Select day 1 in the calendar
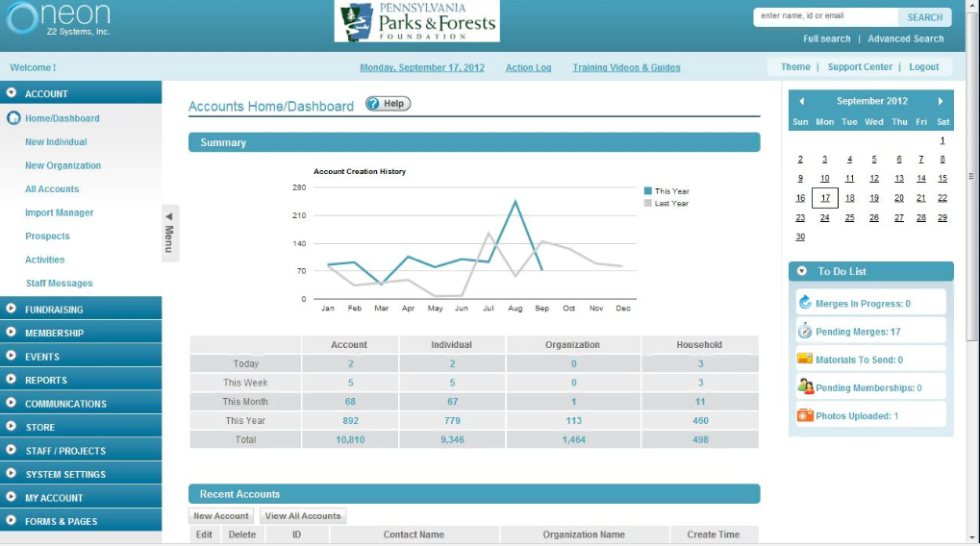 click(942, 140)
